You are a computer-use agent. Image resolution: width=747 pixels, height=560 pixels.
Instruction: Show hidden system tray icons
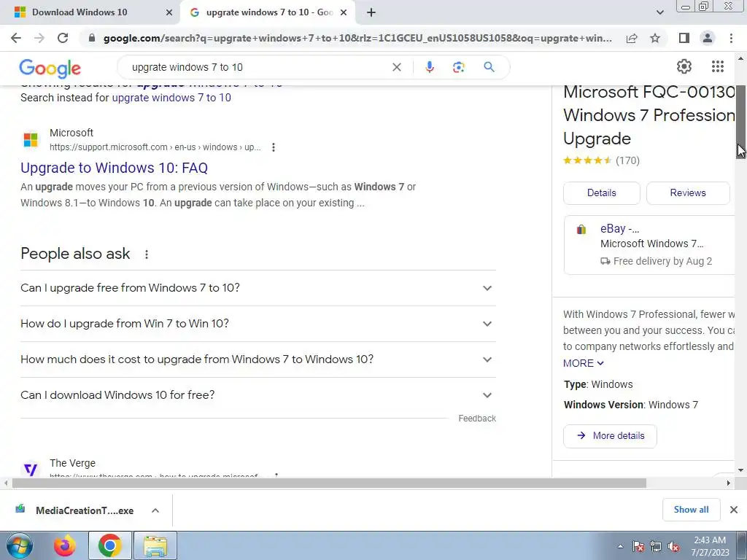click(x=620, y=546)
